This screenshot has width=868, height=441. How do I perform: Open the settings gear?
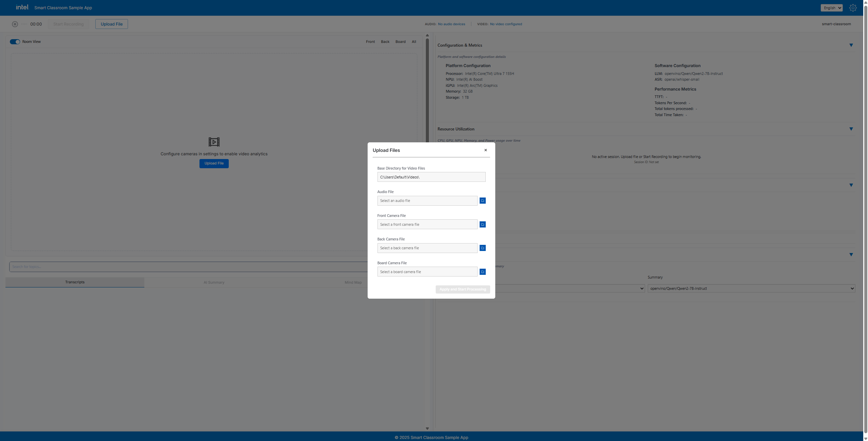tap(853, 7)
